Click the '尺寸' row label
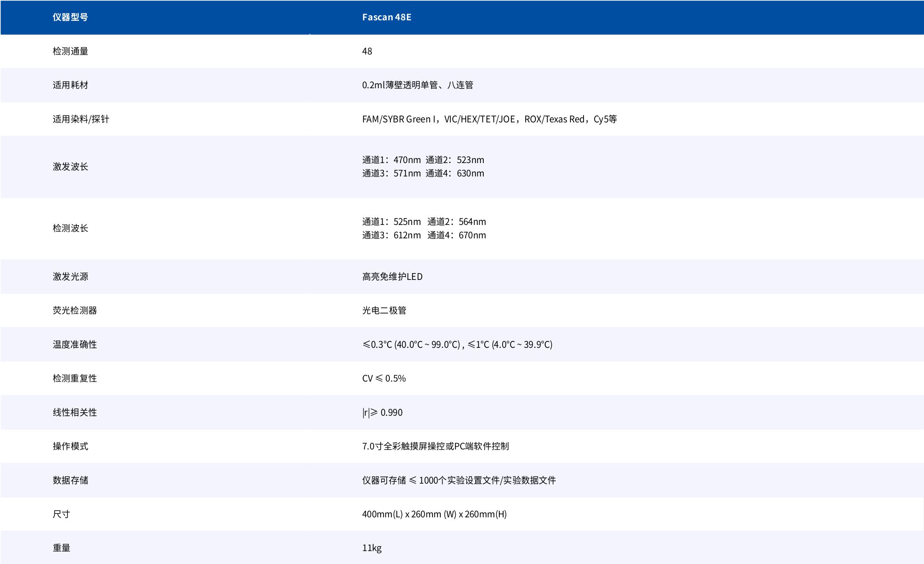Screen dimensions: 924x564 pos(61,514)
